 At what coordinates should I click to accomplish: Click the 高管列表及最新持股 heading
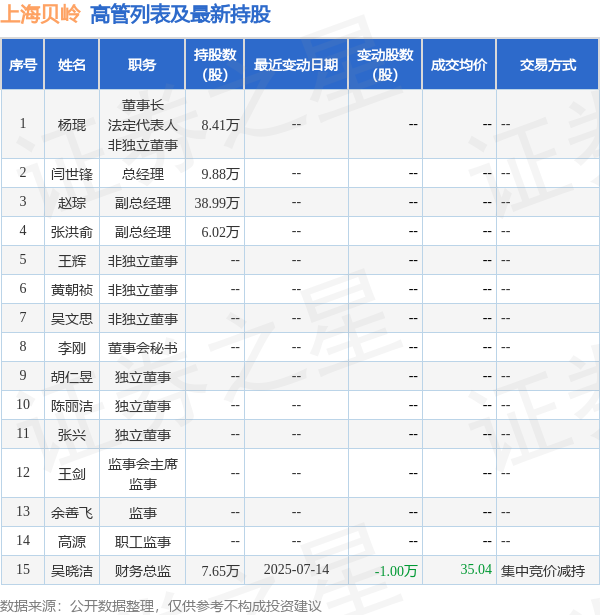click(x=180, y=15)
